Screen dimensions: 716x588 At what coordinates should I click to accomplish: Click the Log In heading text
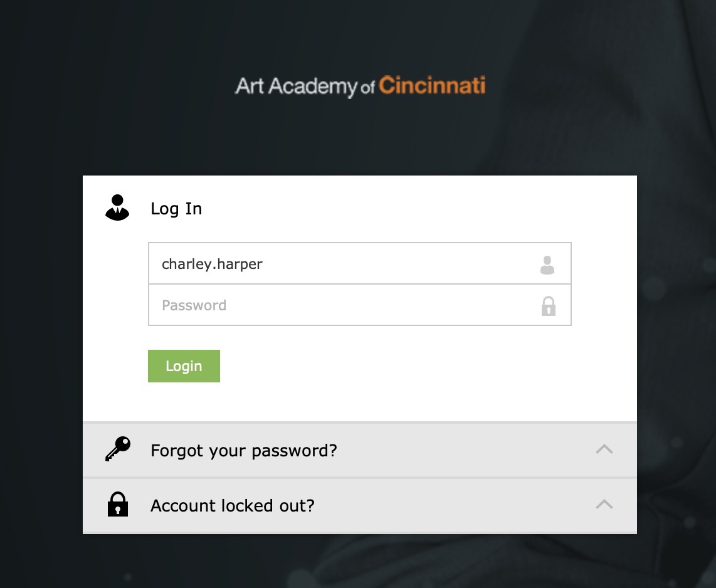(176, 209)
